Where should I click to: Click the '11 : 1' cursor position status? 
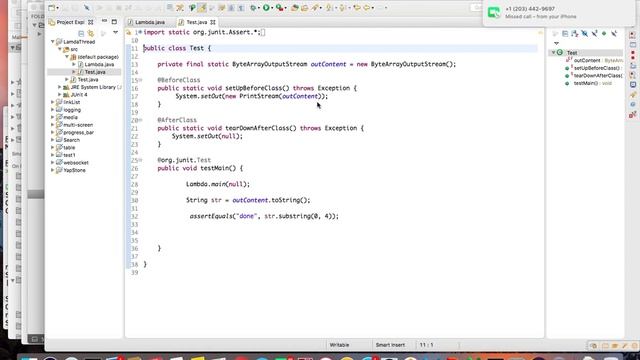426,345
